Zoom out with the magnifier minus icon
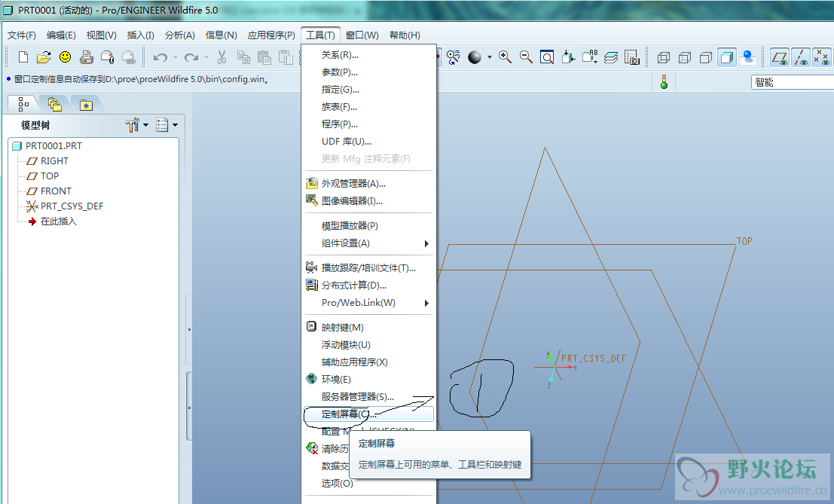 [526, 57]
